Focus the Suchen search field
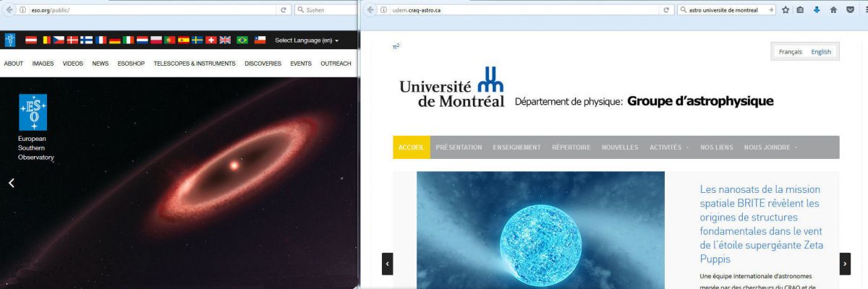868x289 pixels. [x=326, y=10]
